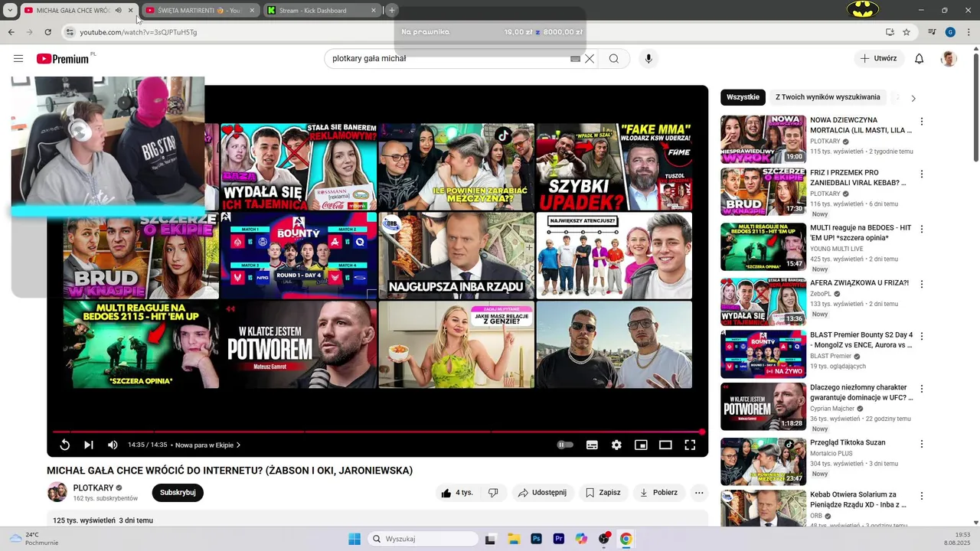Click Utwórz create button
Image resolution: width=980 pixels, height=551 pixels.
click(x=878, y=59)
